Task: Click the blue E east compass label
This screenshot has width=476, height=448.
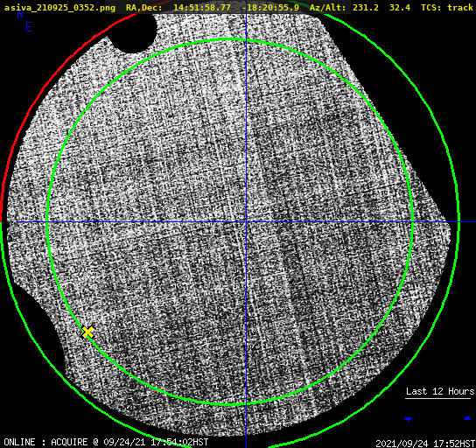Action: [29, 27]
